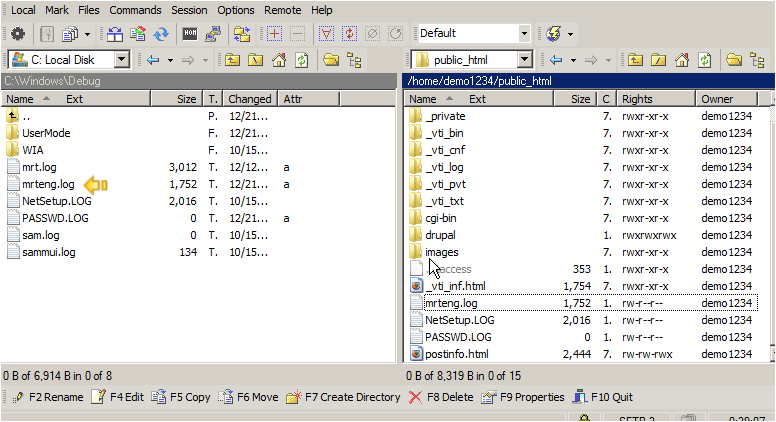The height and width of the screenshot is (422, 776).
Task: Select mrteng.log in local panel
Action: pyautogui.click(x=48, y=184)
